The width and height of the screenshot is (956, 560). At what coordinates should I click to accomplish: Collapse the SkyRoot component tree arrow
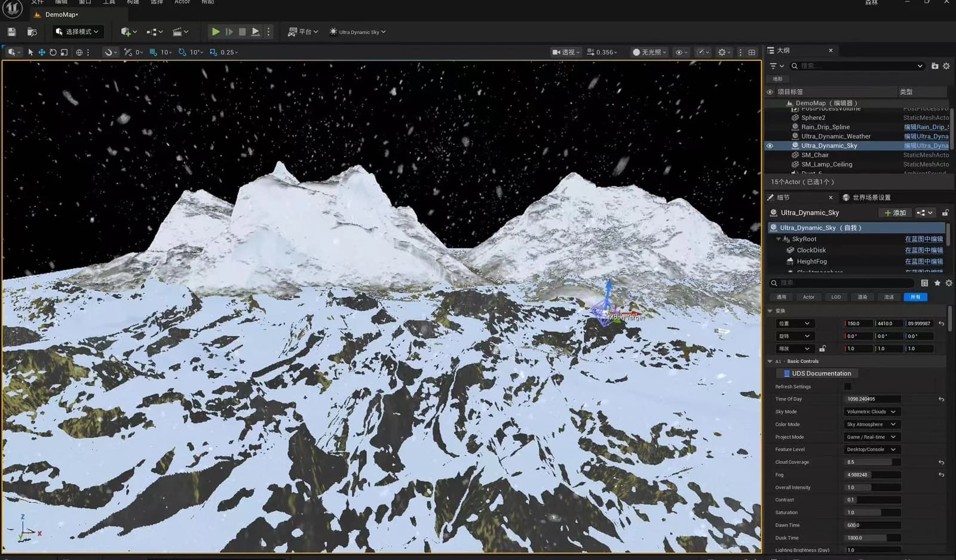pyautogui.click(x=778, y=239)
